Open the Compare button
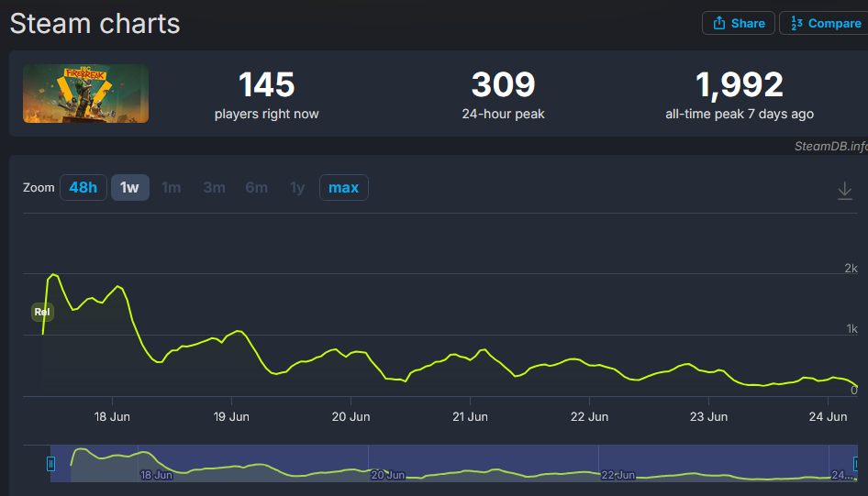 pos(824,23)
